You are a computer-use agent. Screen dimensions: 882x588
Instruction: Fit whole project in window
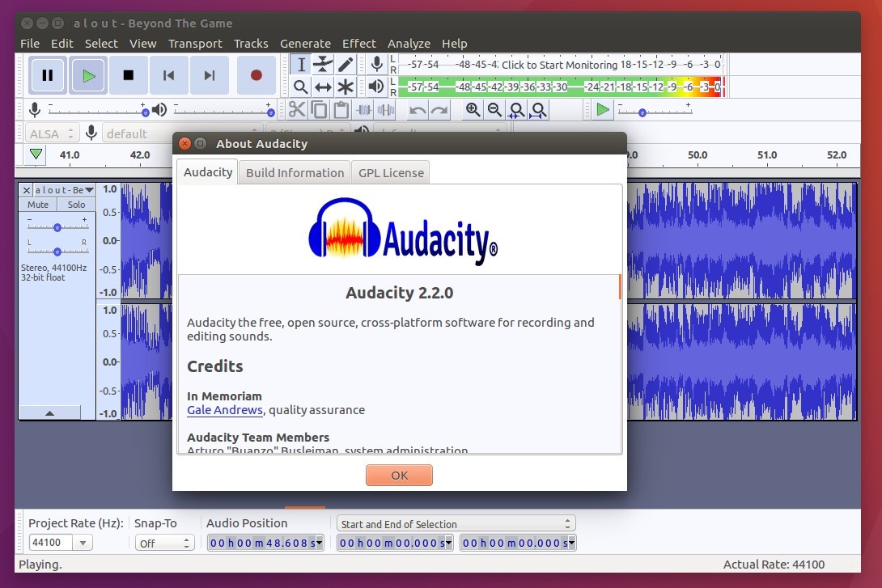coord(538,110)
